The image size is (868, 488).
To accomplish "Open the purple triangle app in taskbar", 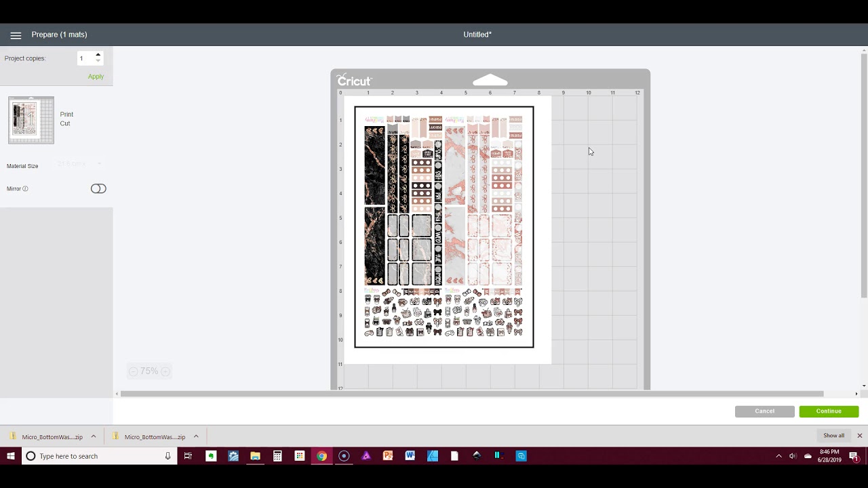I will [x=366, y=456].
